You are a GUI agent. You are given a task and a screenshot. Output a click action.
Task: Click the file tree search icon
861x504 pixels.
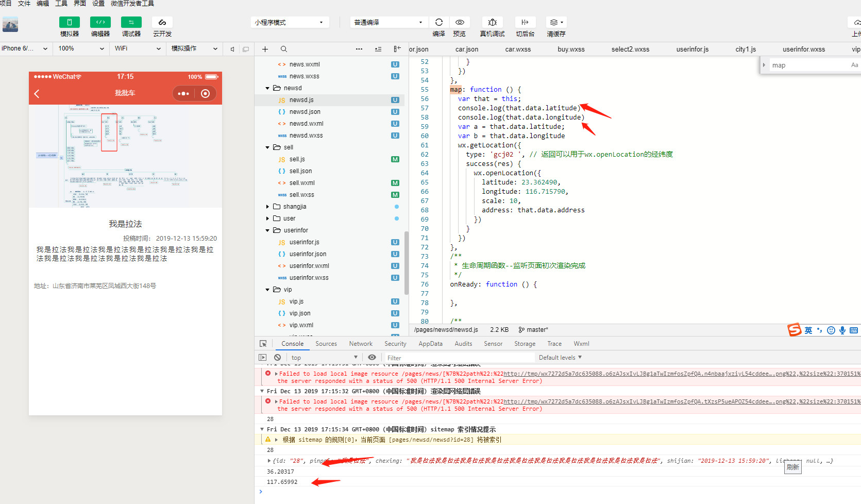coord(283,49)
